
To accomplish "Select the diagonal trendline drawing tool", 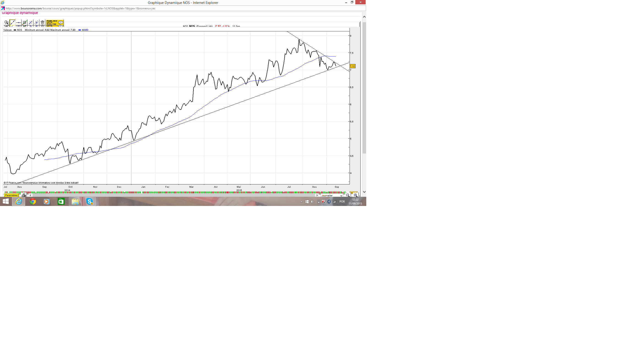I will [13, 23].
